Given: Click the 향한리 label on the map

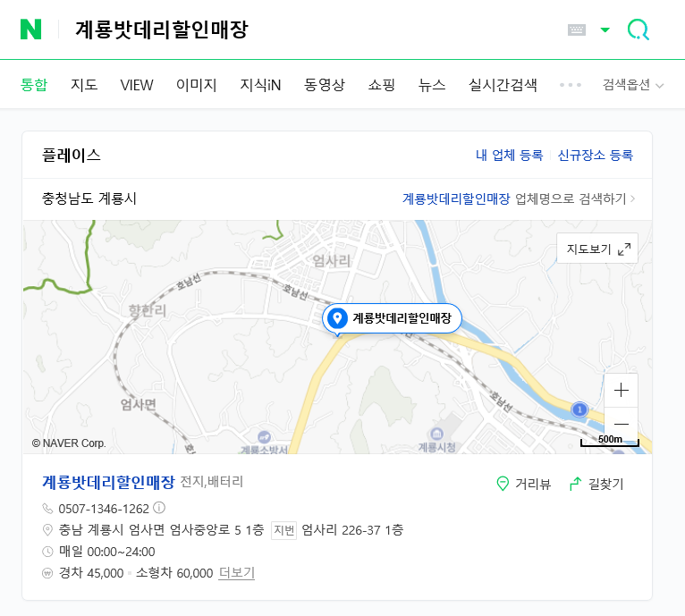Looking at the screenshot, I should [148, 311].
